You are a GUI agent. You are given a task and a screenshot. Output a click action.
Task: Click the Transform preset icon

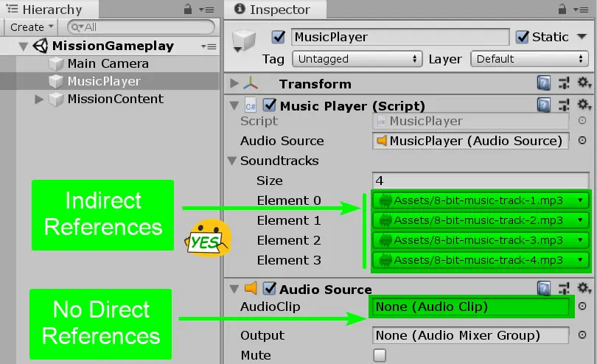[564, 84]
